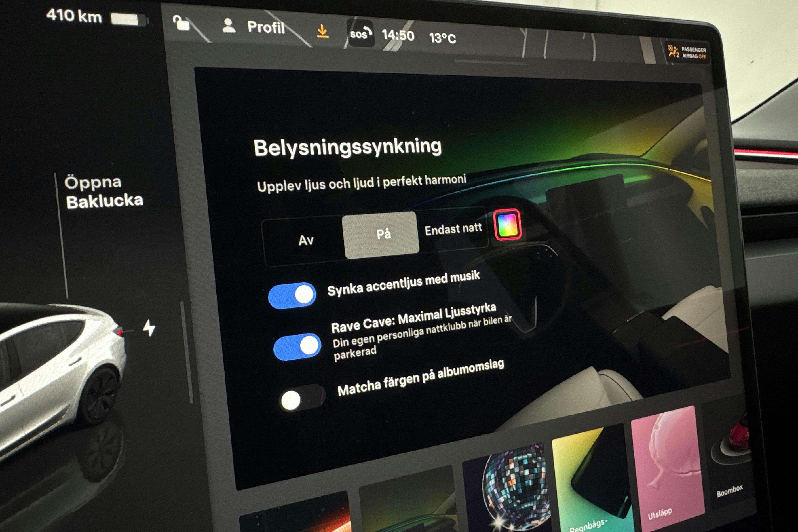The height and width of the screenshot is (532, 798).
Task: Tap the Synka accentljus med musik label
Action: [404, 283]
